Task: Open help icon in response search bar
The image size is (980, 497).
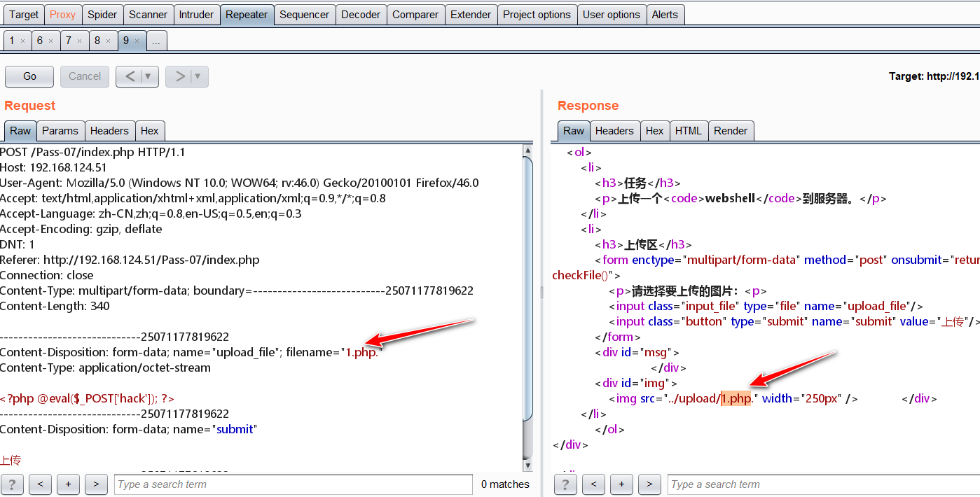Action: [x=565, y=484]
